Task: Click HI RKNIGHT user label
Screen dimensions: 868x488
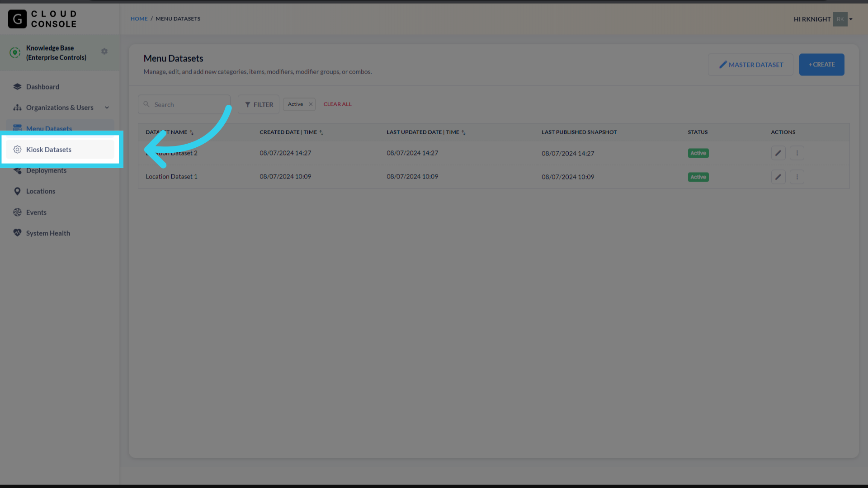Action: click(812, 19)
